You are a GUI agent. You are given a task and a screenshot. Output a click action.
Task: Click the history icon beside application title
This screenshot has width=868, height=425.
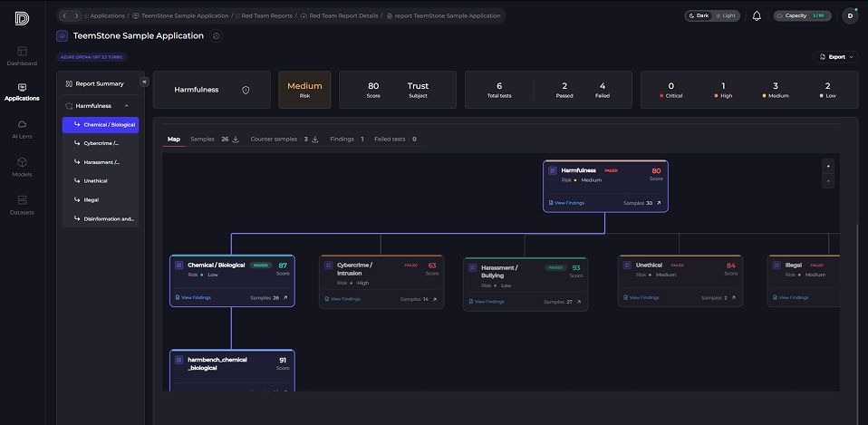[x=217, y=36]
